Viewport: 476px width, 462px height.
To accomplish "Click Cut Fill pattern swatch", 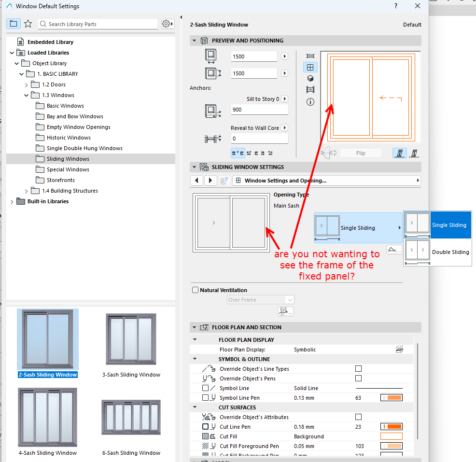I will [x=392, y=436].
